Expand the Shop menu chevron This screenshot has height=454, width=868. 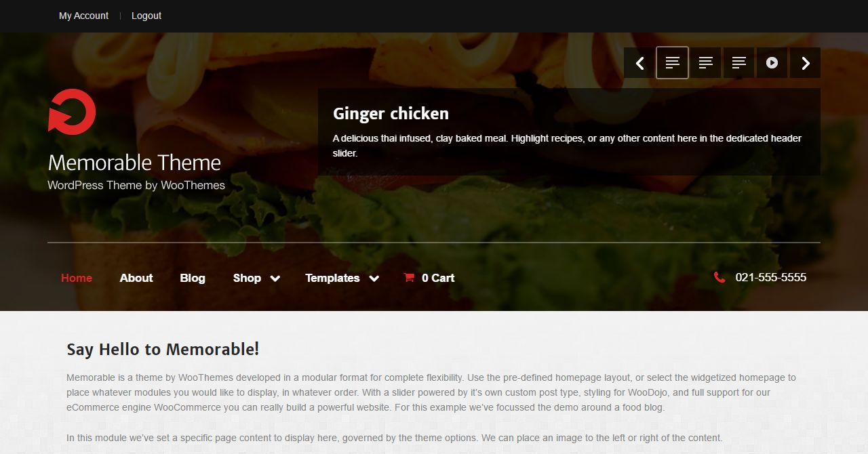click(x=275, y=278)
